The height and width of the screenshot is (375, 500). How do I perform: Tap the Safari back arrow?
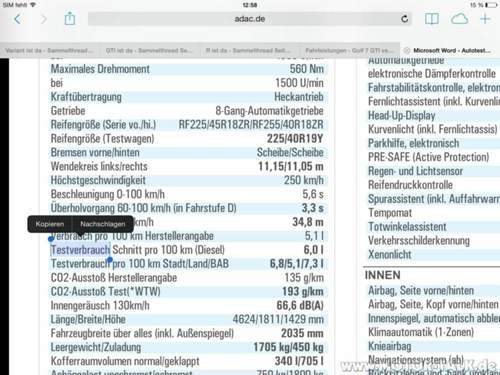(x=18, y=19)
